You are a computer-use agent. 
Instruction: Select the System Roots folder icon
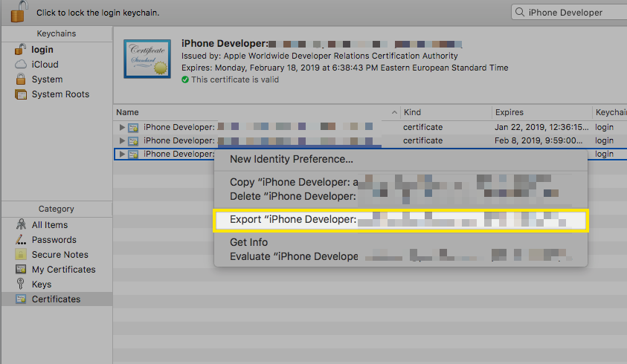coord(21,94)
